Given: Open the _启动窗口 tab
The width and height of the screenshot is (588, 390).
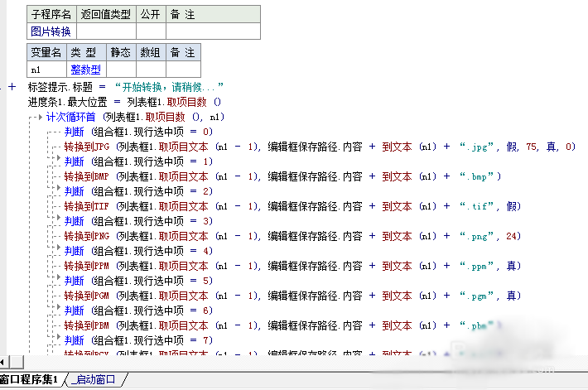Looking at the screenshot, I should [94, 380].
